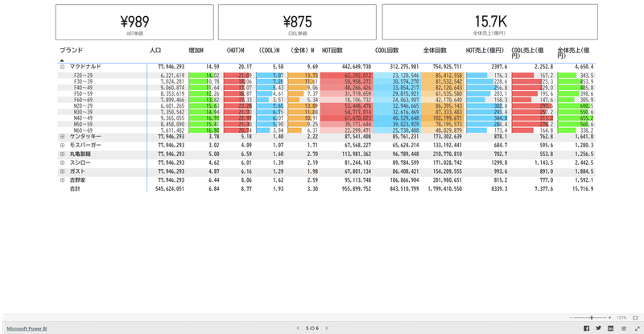Select the ¥989 HOT単価 card
Screen dimensions: 644x334
[x=134, y=23]
